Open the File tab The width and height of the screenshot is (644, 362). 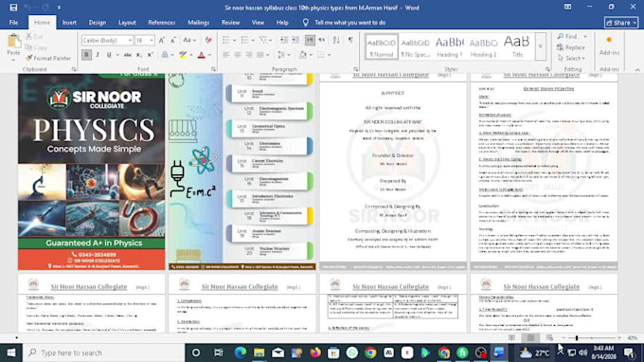(x=13, y=23)
